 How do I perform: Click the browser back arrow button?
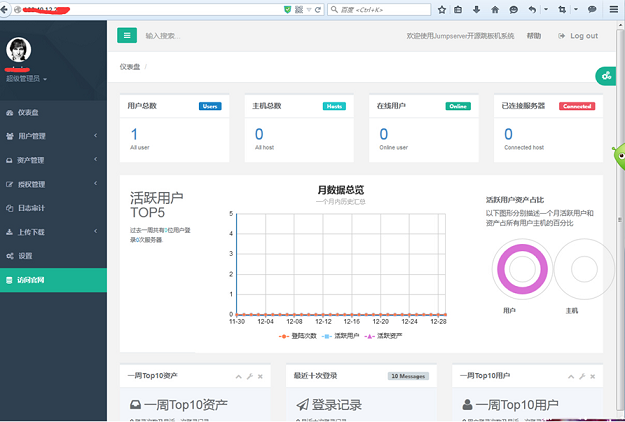click(x=4, y=10)
